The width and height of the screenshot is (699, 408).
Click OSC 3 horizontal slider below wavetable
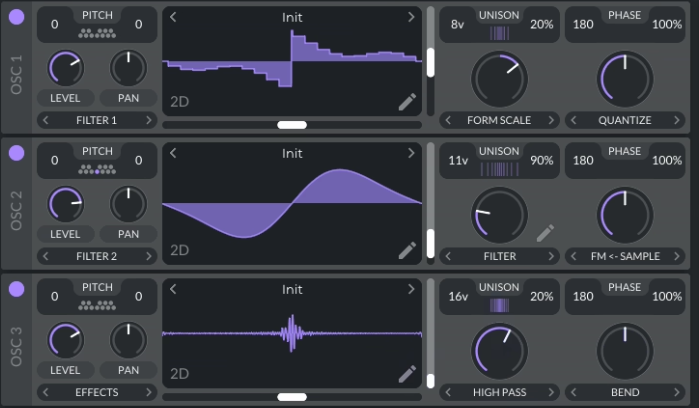[x=292, y=397]
